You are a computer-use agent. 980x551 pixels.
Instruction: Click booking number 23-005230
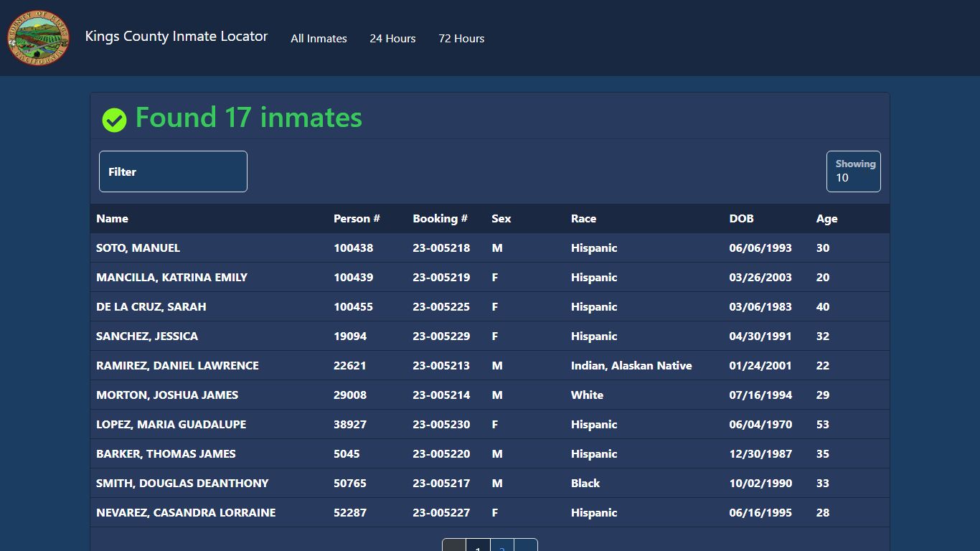[441, 425]
